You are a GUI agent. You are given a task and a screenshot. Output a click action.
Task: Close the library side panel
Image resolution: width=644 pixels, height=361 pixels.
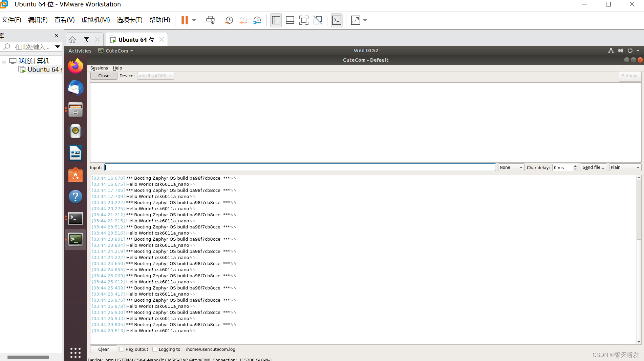[x=57, y=36]
